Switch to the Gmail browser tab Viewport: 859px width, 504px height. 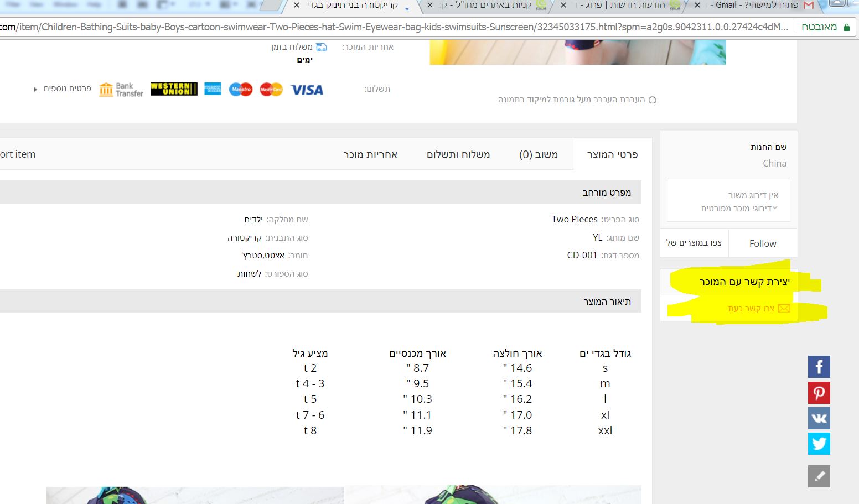[755, 5]
